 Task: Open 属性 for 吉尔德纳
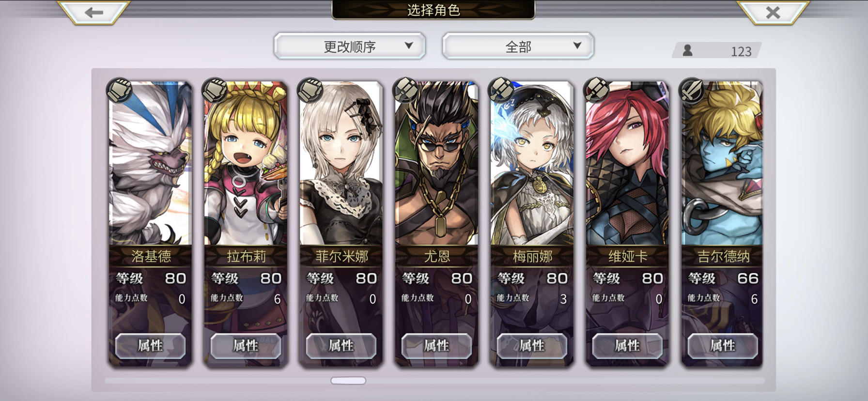[x=723, y=346]
